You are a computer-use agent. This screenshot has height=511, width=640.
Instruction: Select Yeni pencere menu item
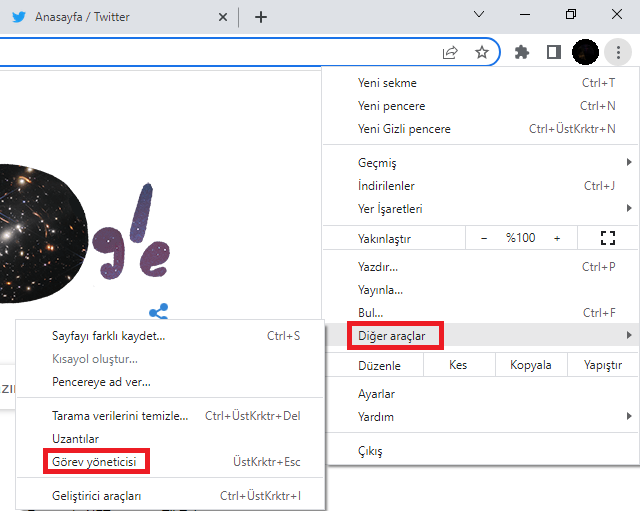pyautogui.click(x=480, y=106)
